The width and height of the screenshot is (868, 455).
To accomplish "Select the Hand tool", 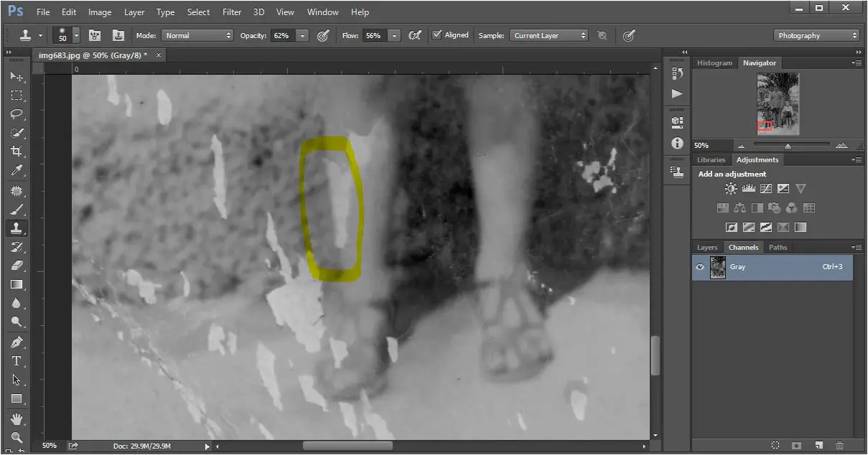I will coord(17,418).
